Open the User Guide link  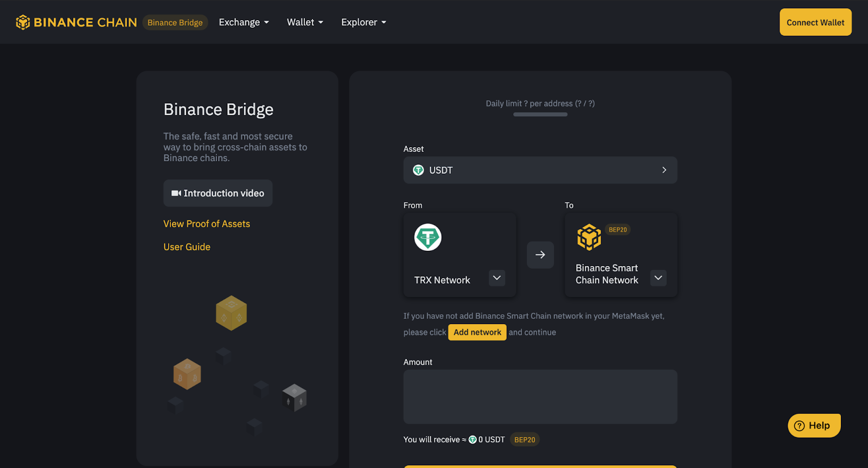click(187, 247)
